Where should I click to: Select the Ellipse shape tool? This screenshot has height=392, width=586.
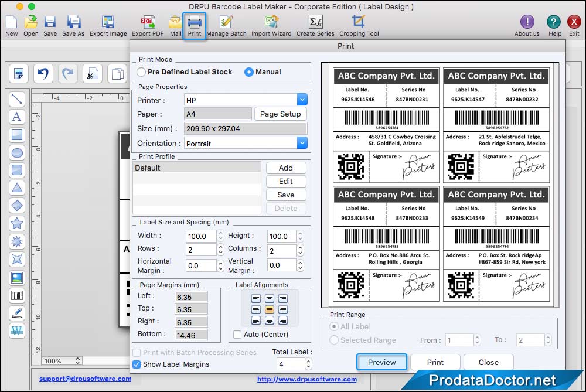click(x=17, y=153)
